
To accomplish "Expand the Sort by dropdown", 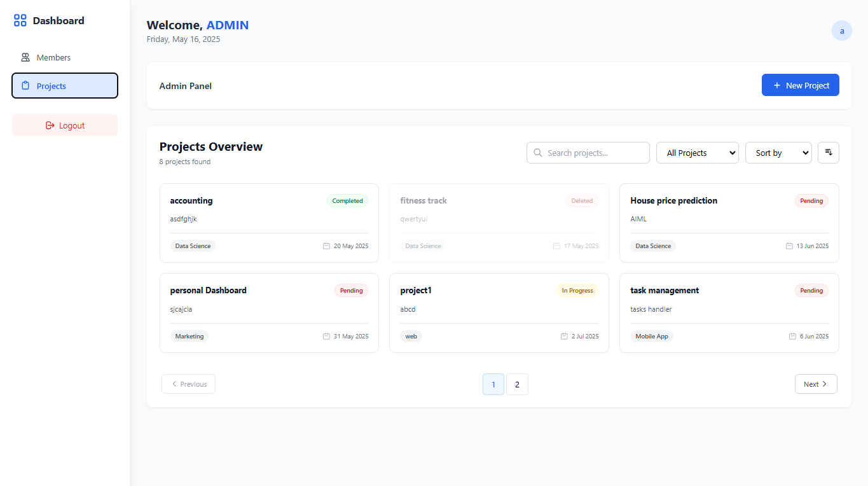I will pos(778,153).
